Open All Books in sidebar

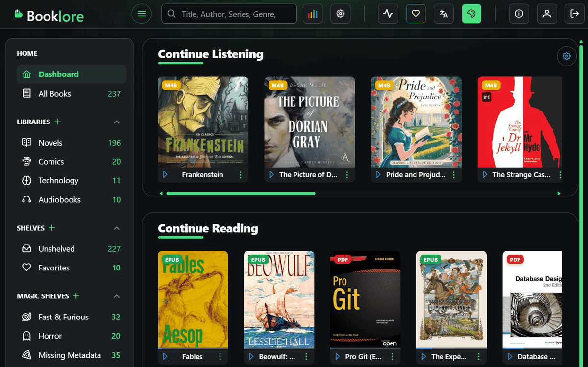click(54, 94)
